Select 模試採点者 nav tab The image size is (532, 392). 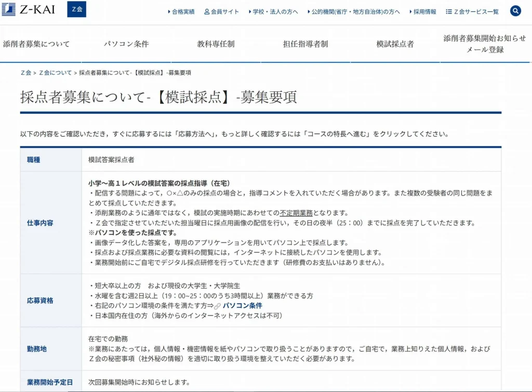pyautogui.click(x=395, y=44)
